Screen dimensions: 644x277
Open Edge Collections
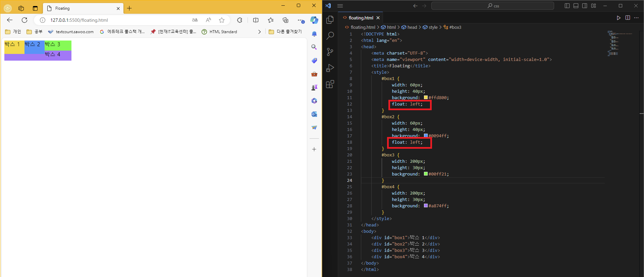click(285, 20)
